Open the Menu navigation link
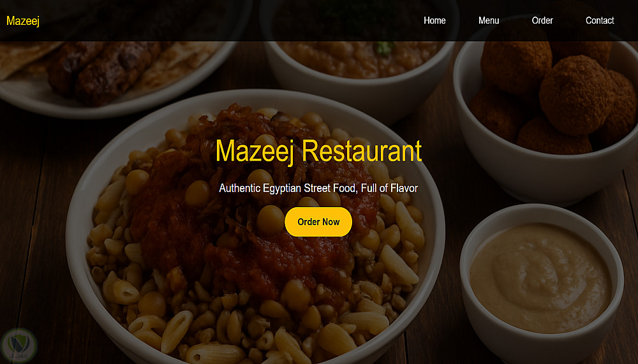 488,20
